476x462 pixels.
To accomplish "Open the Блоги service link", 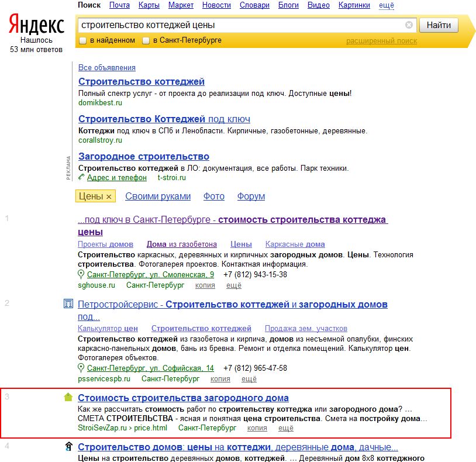I will pos(288,5).
